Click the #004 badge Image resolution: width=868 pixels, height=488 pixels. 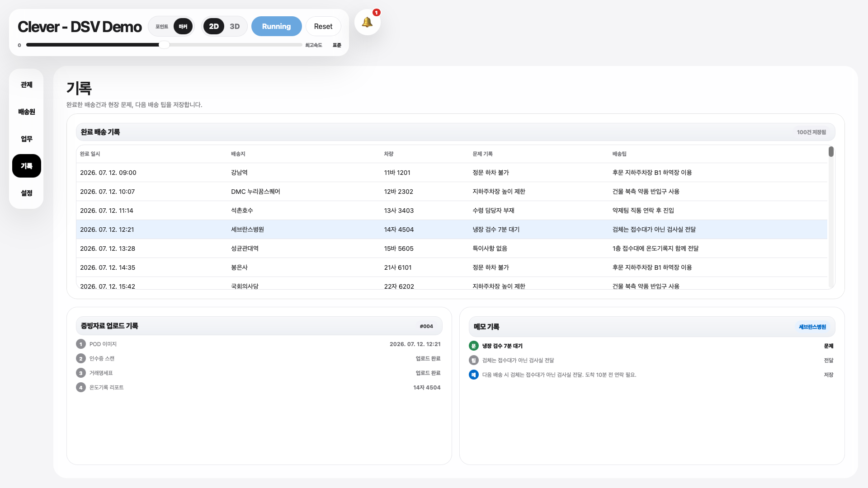[426, 326]
